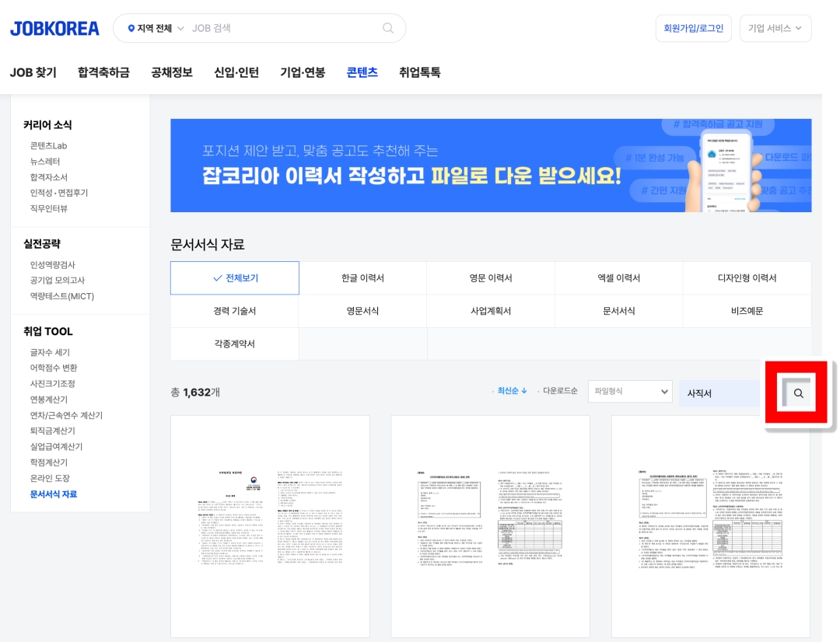Open 역량테스트(MICT) sidebar link
The height and width of the screenshot is (642, 840).
pyautogui.click(x=62, y=296)
